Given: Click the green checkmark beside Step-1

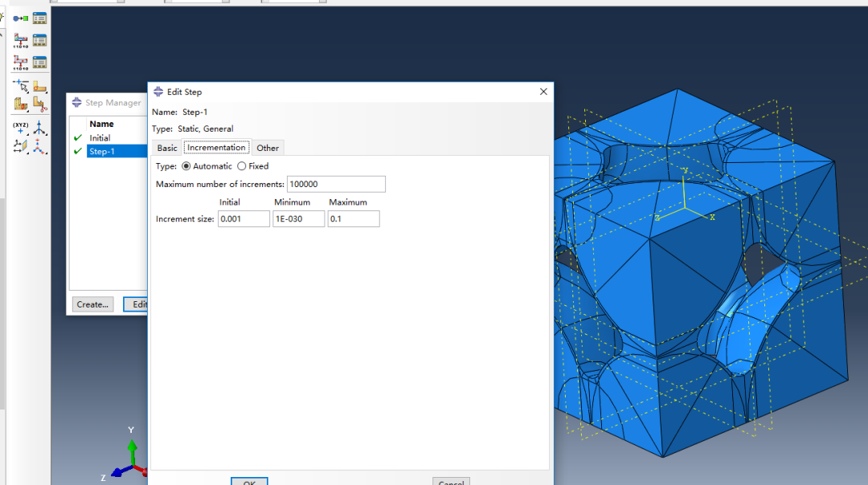Looking at the screenshot, I should (77, 151).
